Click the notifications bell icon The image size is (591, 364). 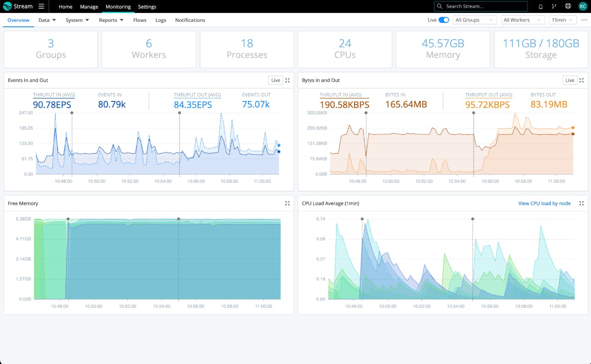tap(541, 6)
